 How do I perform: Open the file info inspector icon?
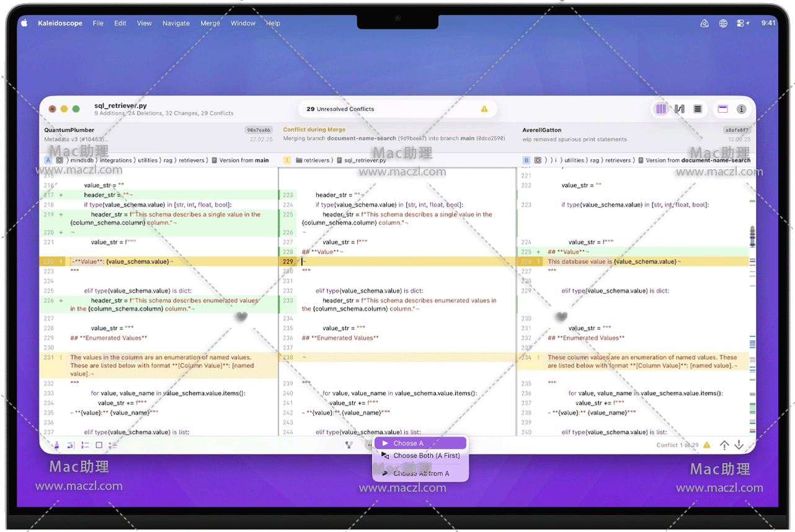pos(741,109)
